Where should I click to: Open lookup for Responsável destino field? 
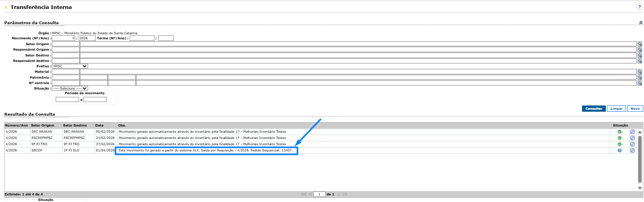pyautogui.click(x=639, y=61)
